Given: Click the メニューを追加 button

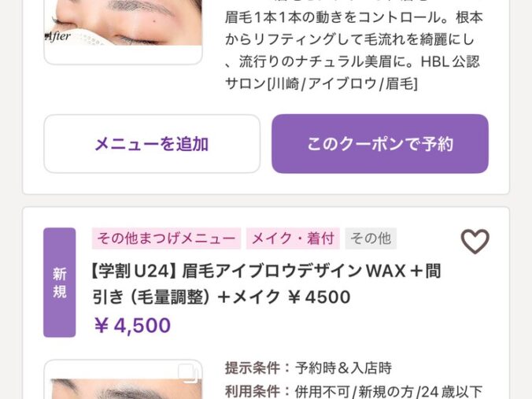Looking at the screenshot, I should click(152, 144).
